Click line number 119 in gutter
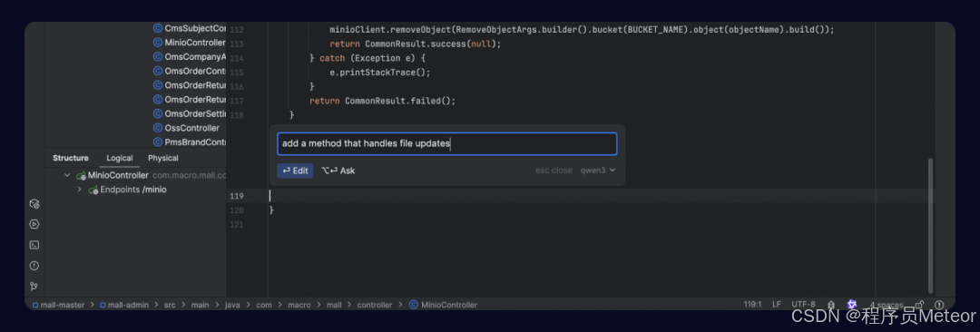 pyautogui.click(x=237, y=196)
